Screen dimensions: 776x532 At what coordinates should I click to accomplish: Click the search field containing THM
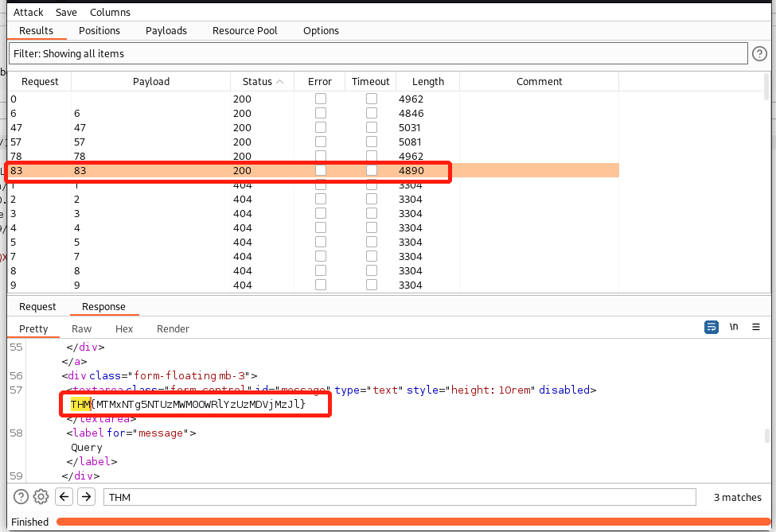click(398, 497)
